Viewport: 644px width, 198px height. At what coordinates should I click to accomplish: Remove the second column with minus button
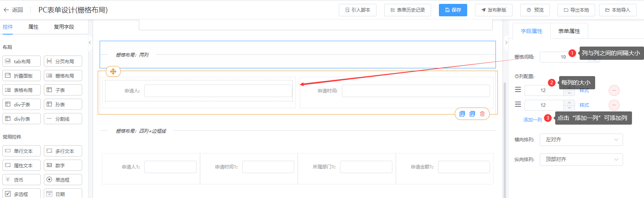(614, 105)
